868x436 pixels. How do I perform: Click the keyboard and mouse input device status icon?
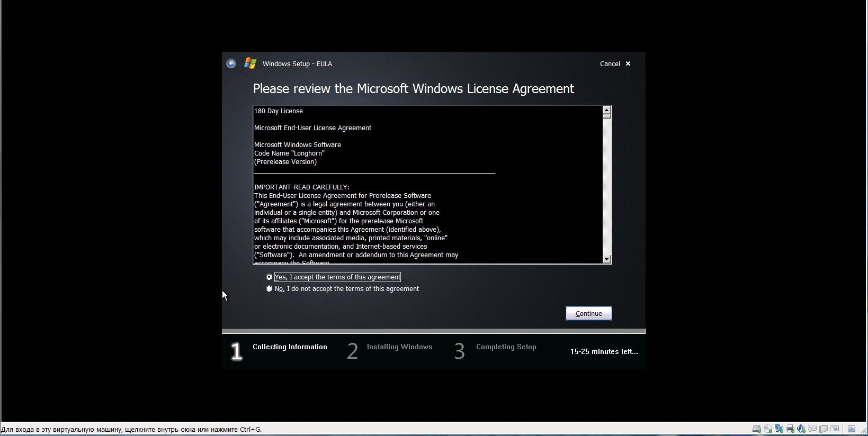tap(812, 429)
